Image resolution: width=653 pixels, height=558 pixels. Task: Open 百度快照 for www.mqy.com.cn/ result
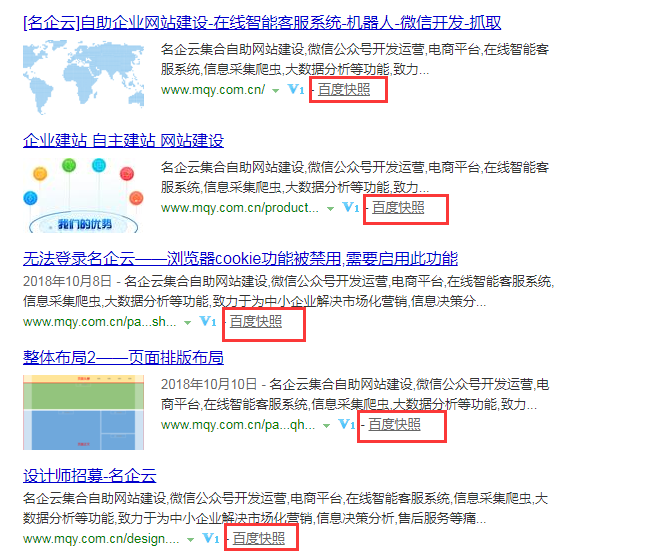(344, 90)
